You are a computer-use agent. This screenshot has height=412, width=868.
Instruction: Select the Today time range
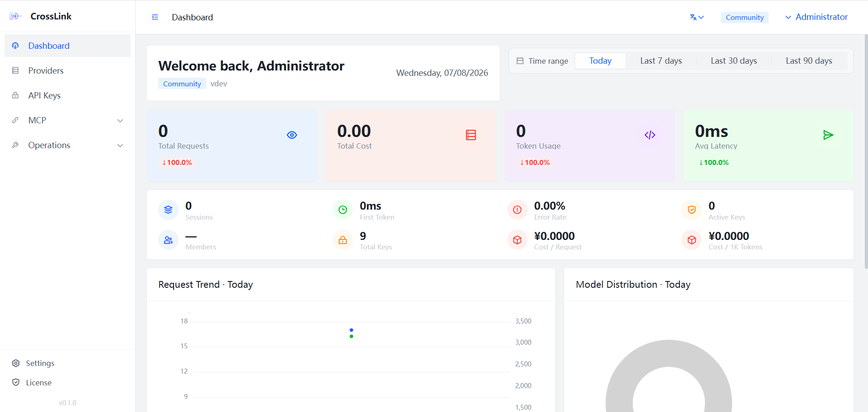pyautogui.click(x=600, y=61)
